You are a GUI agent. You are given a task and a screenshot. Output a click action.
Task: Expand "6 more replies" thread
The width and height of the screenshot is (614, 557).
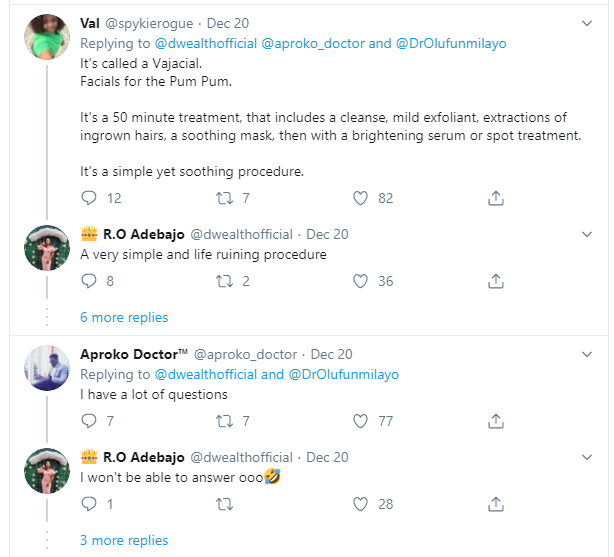tap(124, 317)
